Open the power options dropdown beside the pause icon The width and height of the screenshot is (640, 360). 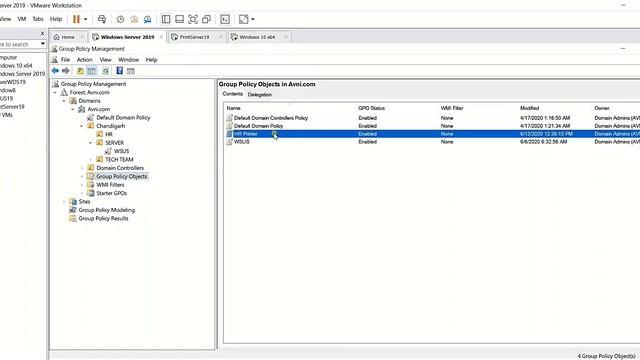[x=85, y=19]
